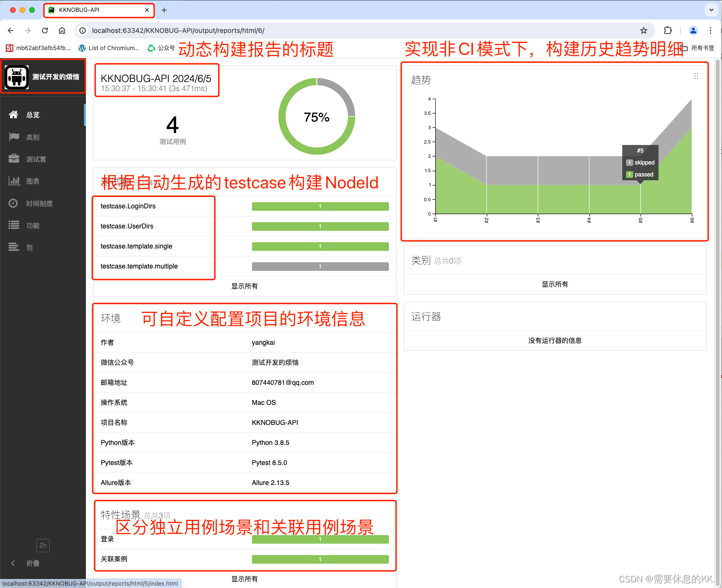722x588 pixels.
Task: Click the 807440781@qq.com email value
Action: [283, 382]
